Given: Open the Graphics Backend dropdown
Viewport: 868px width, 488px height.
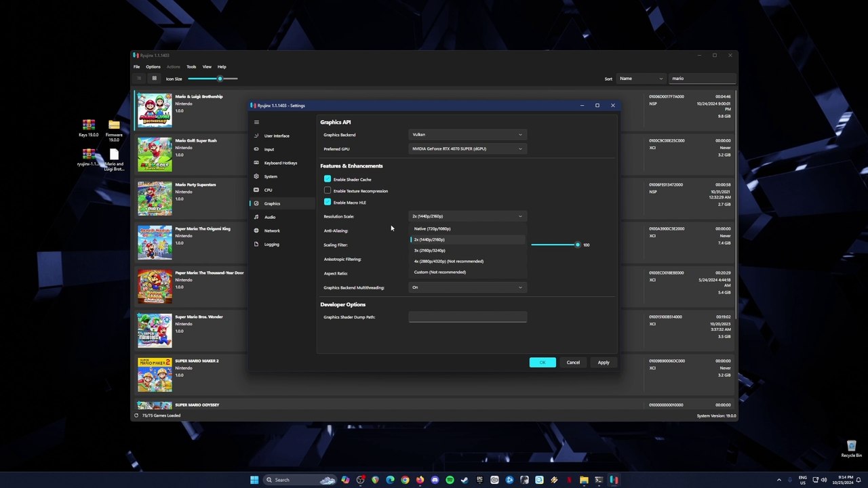Looking at the screenshot, I should coord(468,135).
